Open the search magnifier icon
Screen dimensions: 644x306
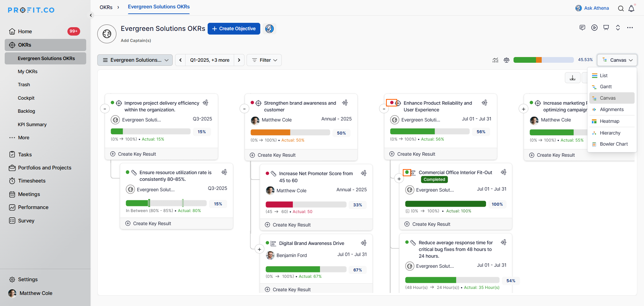pyautogui.click(x=621, y=8)
